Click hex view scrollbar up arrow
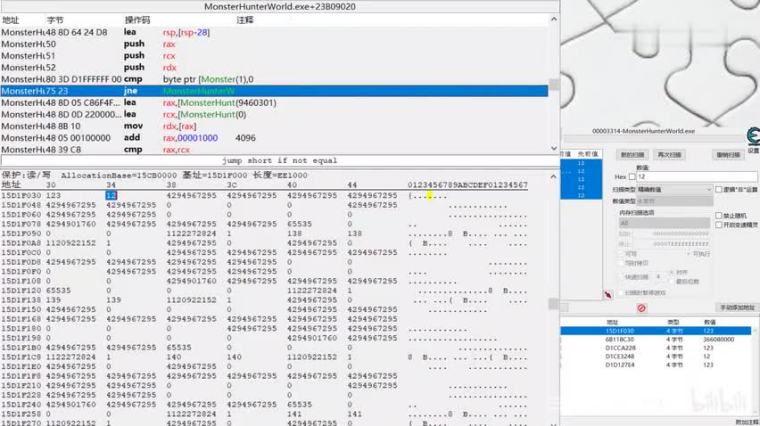This screenshot has height=426, width=760. 554,176
